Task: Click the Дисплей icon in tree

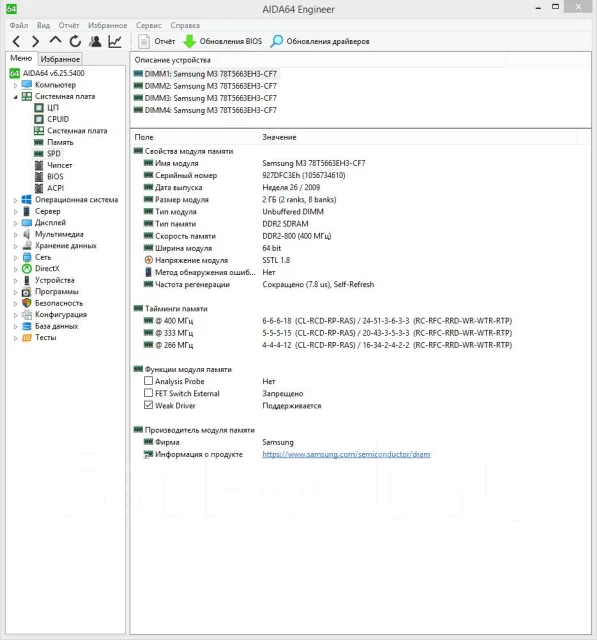Action: (27, 222)
